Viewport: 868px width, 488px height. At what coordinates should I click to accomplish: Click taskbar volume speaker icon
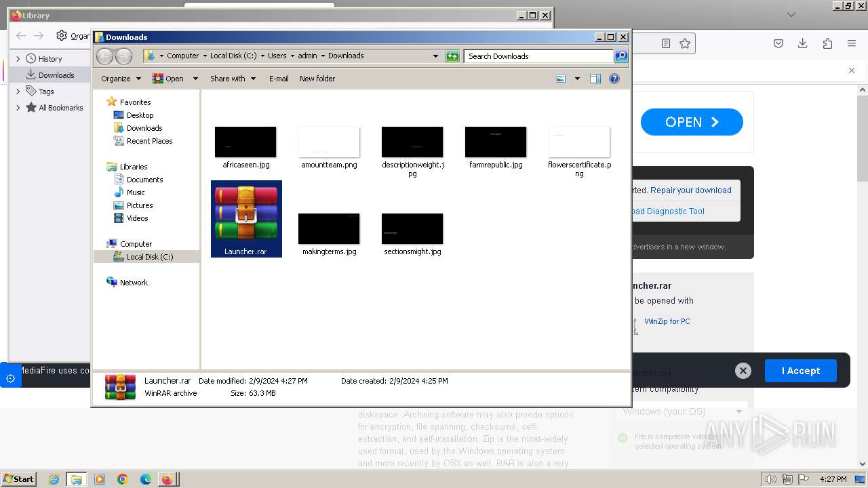point(770,479)
